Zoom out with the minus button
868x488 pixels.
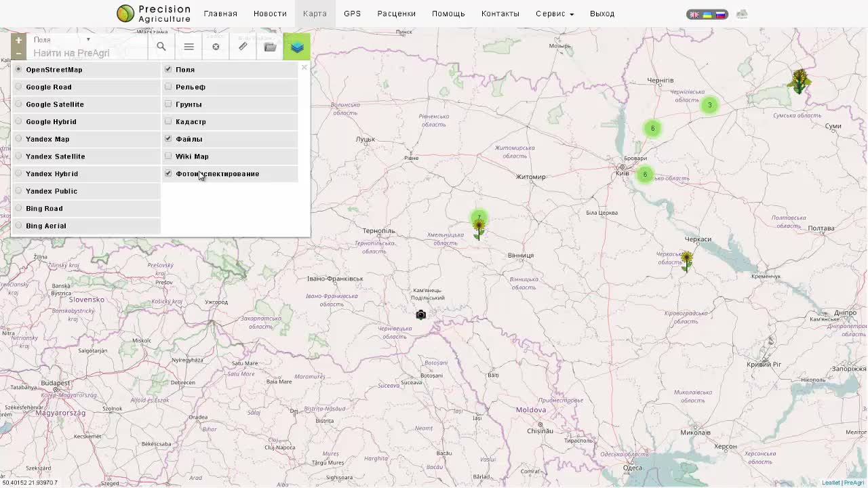pyautogui.click(x=18, y=53)
